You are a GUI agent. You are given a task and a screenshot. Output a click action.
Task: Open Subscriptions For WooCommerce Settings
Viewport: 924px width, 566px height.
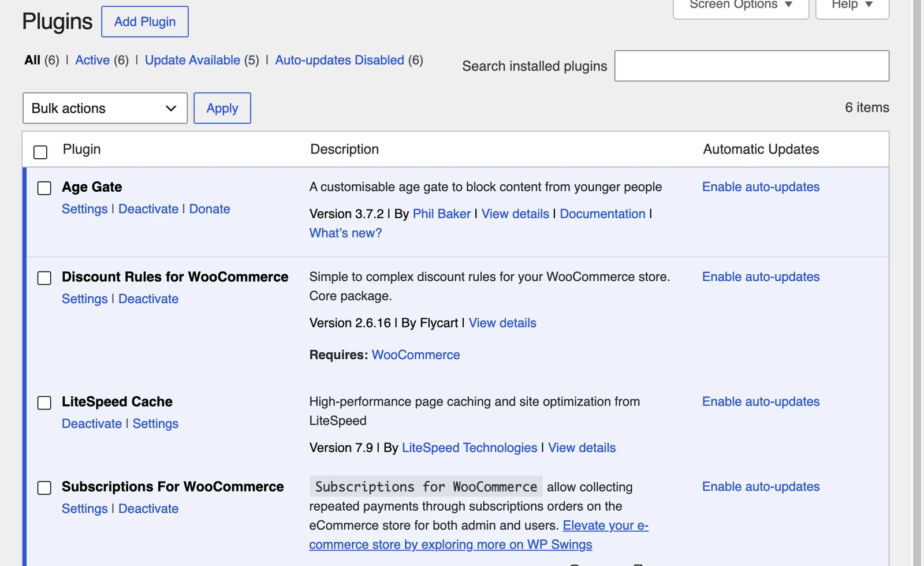(85, 508)
